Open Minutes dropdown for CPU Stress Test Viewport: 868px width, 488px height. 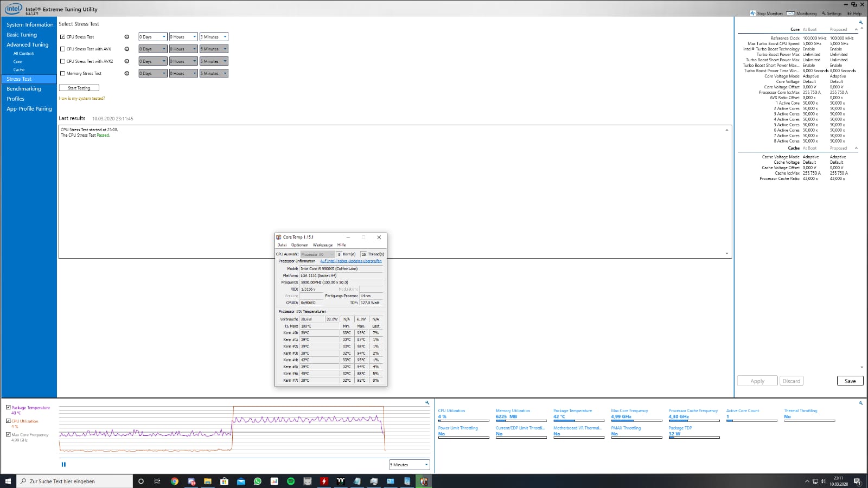pos(214,37)
